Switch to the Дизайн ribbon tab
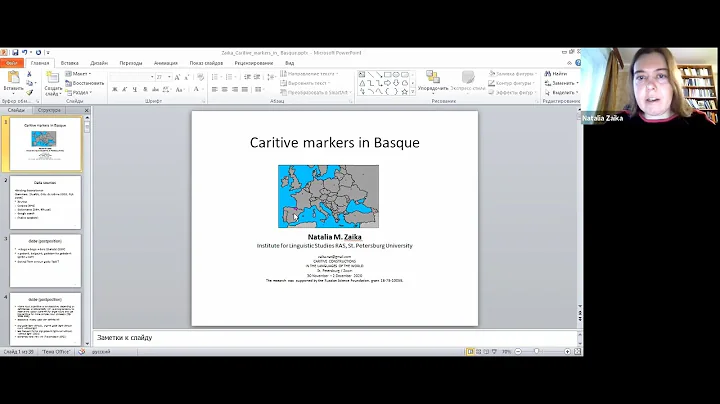This screenshot has height=404, width=720. (99, 63)
